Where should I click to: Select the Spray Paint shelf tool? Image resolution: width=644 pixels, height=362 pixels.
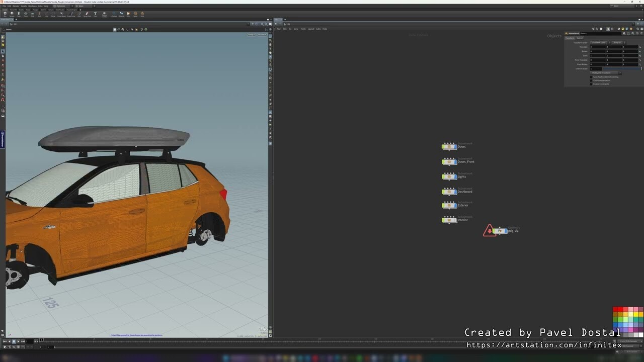point(87,14)
